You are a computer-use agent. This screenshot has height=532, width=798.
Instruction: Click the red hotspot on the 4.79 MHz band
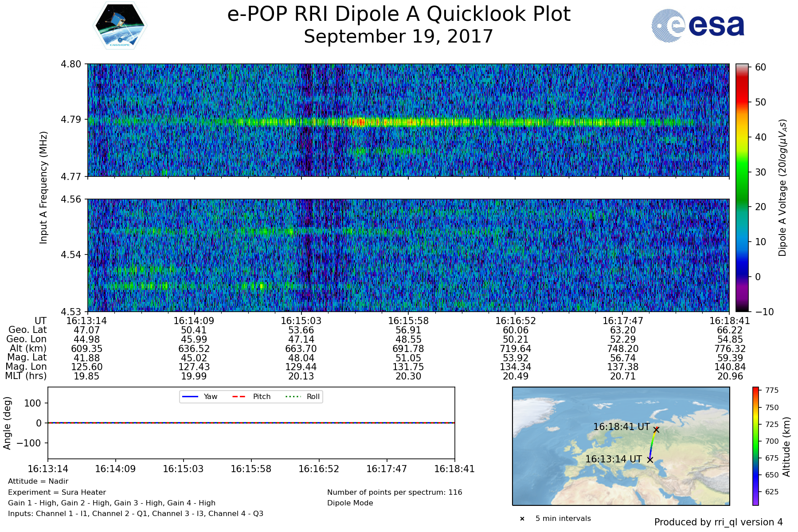tap(360, 121)
